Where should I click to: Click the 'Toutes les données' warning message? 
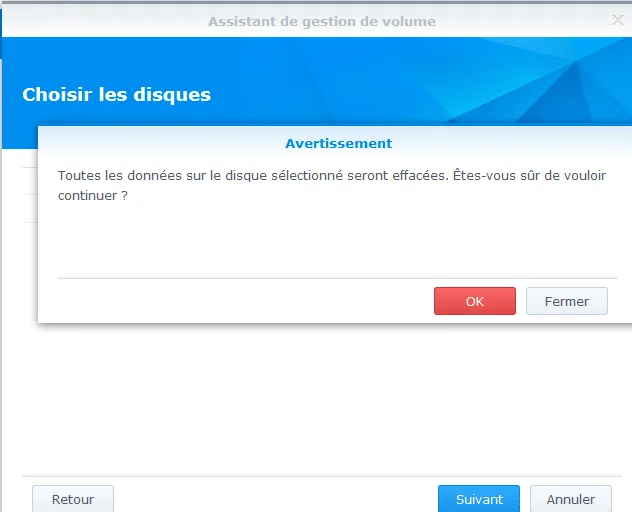(332, 185)
